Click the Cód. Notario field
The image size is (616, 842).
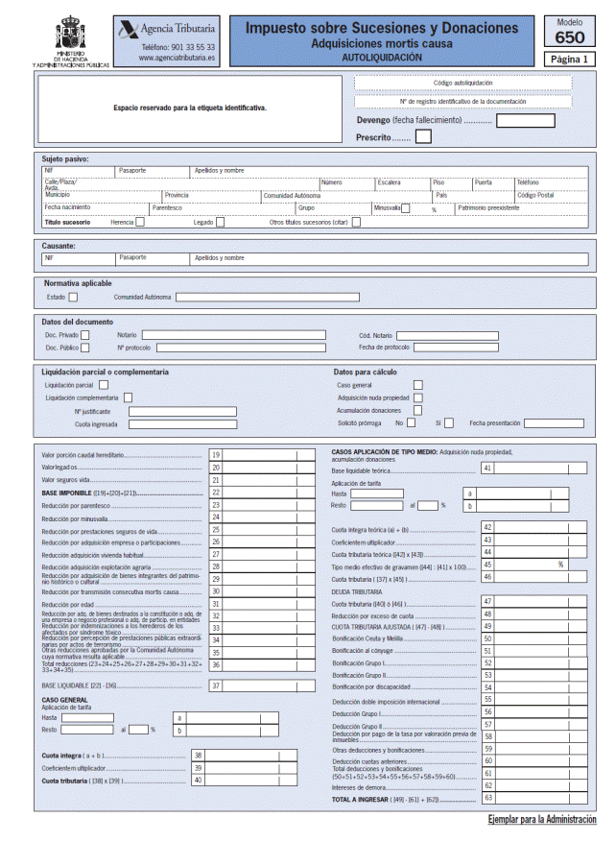point(447,336)
